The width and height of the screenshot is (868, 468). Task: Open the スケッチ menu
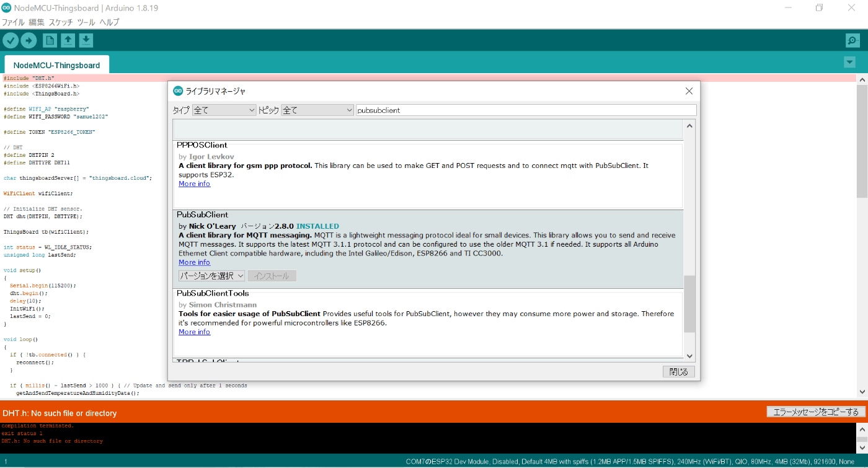61,22
